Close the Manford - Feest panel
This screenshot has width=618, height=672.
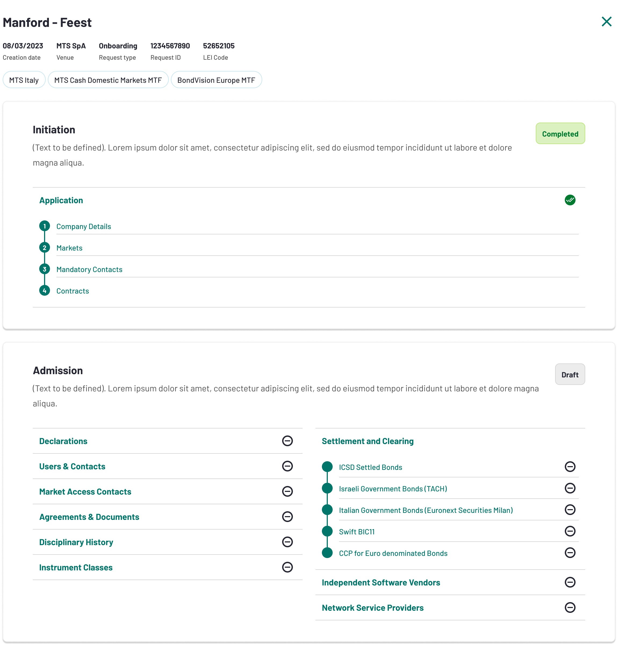tap(606, 22)
